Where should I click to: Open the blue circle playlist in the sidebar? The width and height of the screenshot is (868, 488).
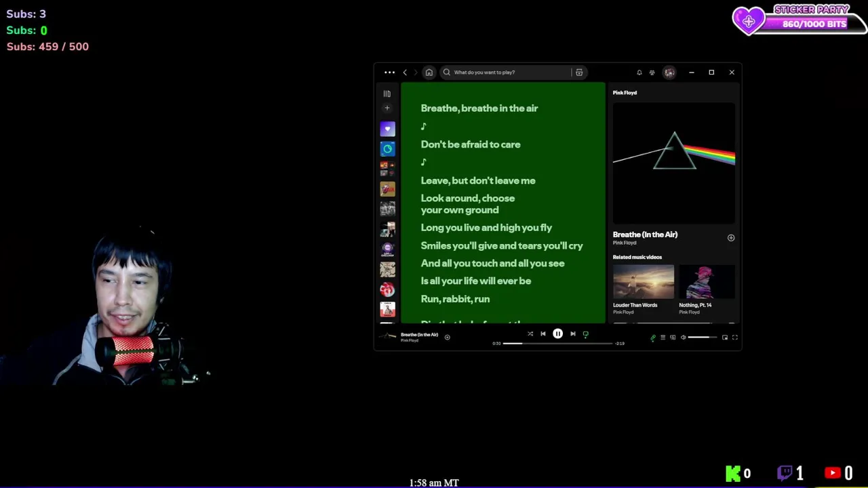pos(387,148)
